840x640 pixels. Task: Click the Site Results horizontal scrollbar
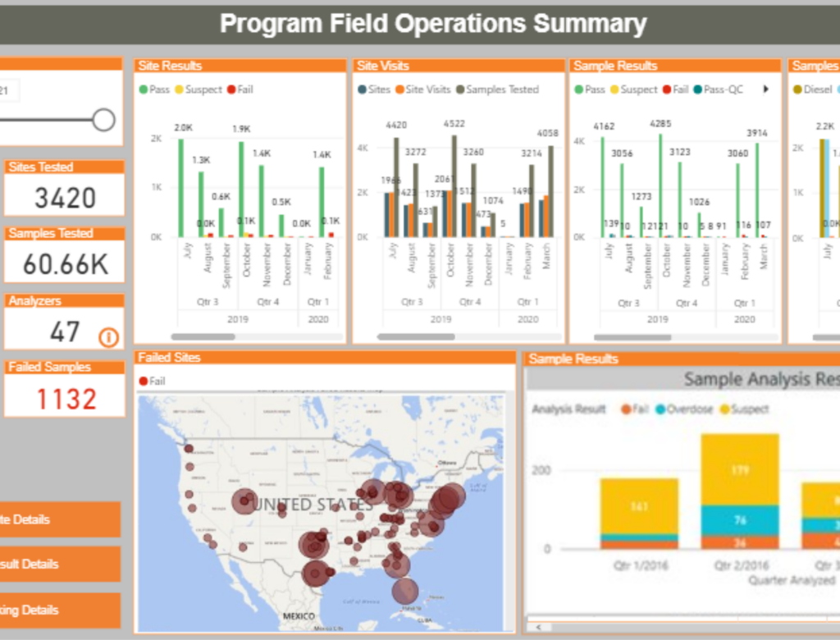point(203,336)
